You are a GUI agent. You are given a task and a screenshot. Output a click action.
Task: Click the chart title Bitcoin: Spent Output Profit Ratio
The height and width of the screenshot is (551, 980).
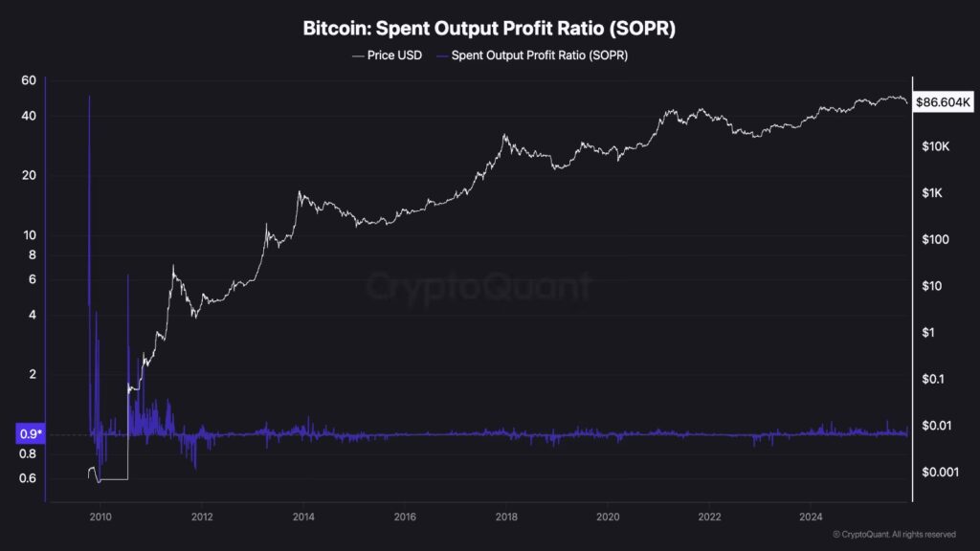coord(489,29)
